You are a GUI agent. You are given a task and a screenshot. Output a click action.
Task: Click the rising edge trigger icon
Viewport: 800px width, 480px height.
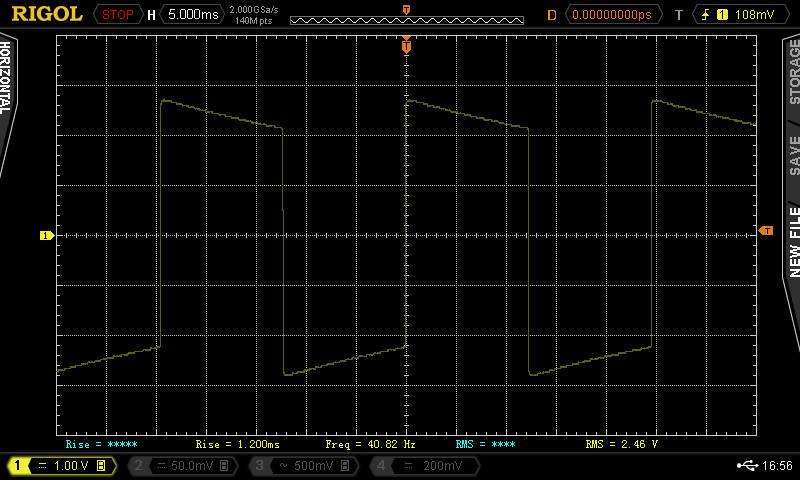[x=708, y=15]
